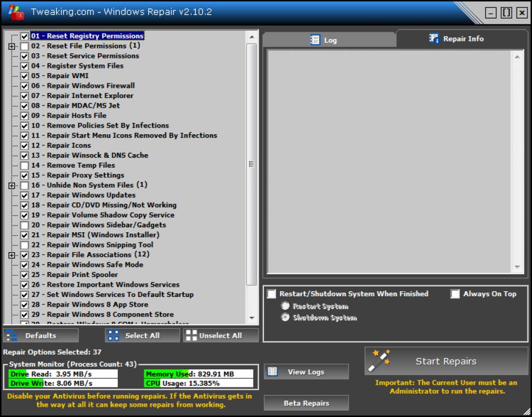Select 19 - Repair Volume Shadow Copy Service row
The image size is (532, 417).
[103, 215]
